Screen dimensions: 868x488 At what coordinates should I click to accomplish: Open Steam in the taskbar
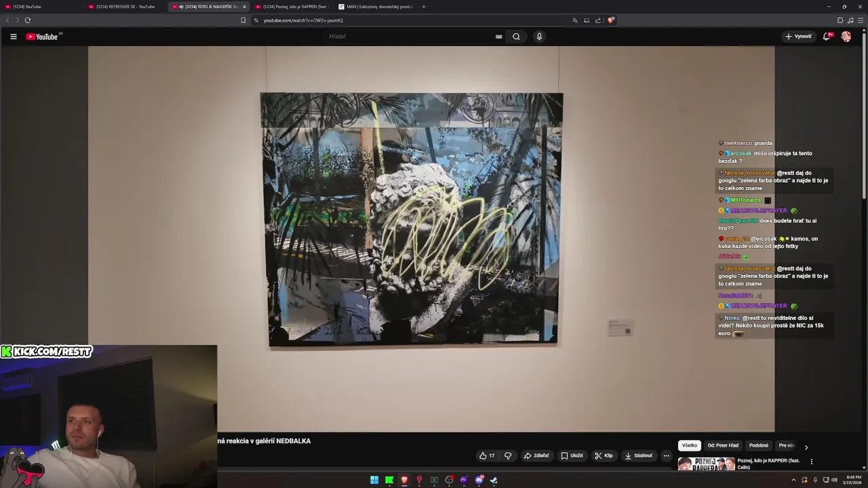coord(494,480)
